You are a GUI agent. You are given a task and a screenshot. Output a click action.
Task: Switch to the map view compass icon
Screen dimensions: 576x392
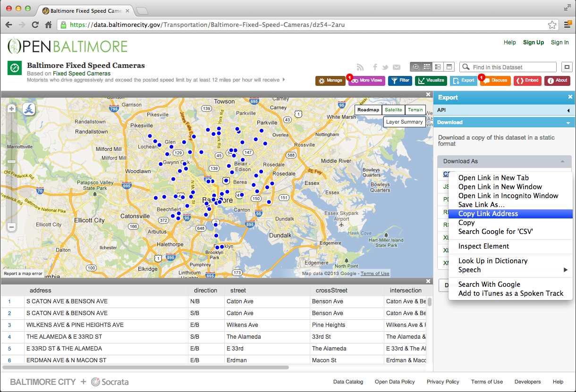(415, 67)
